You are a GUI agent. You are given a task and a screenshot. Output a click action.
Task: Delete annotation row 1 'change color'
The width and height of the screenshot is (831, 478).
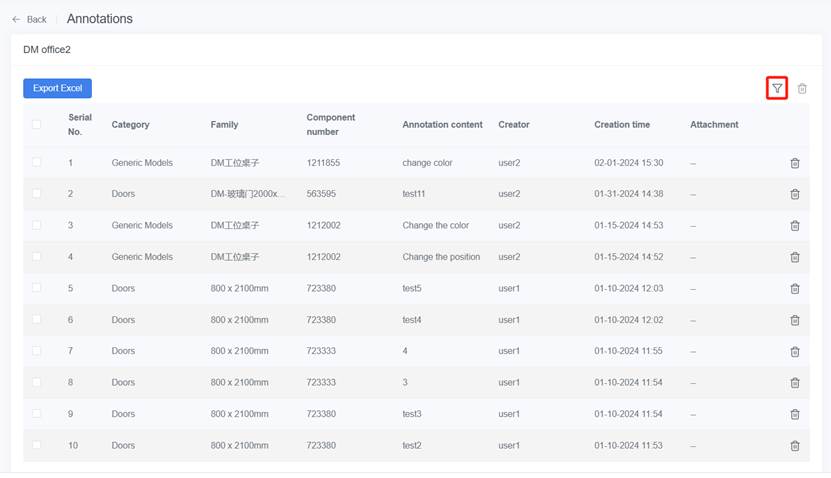795,163
